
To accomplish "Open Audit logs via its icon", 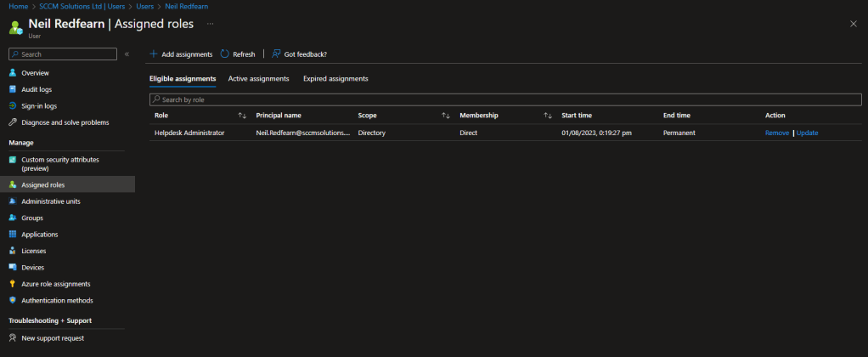I will (13, 89).
